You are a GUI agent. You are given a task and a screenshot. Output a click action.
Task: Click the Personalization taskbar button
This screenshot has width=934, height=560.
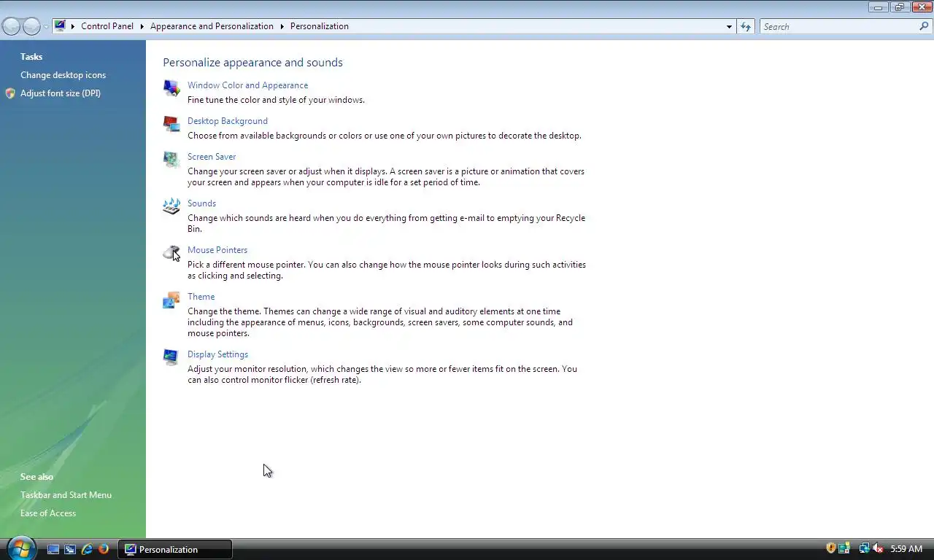175,549
